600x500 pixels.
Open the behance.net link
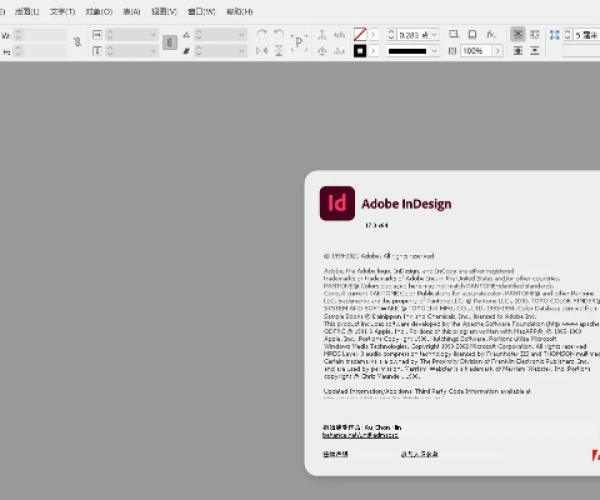[x=360, y=435]
